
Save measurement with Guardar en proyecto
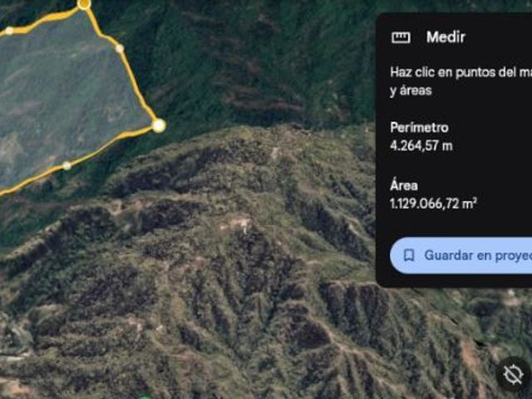pyautogui.click(x=461, y=255)
